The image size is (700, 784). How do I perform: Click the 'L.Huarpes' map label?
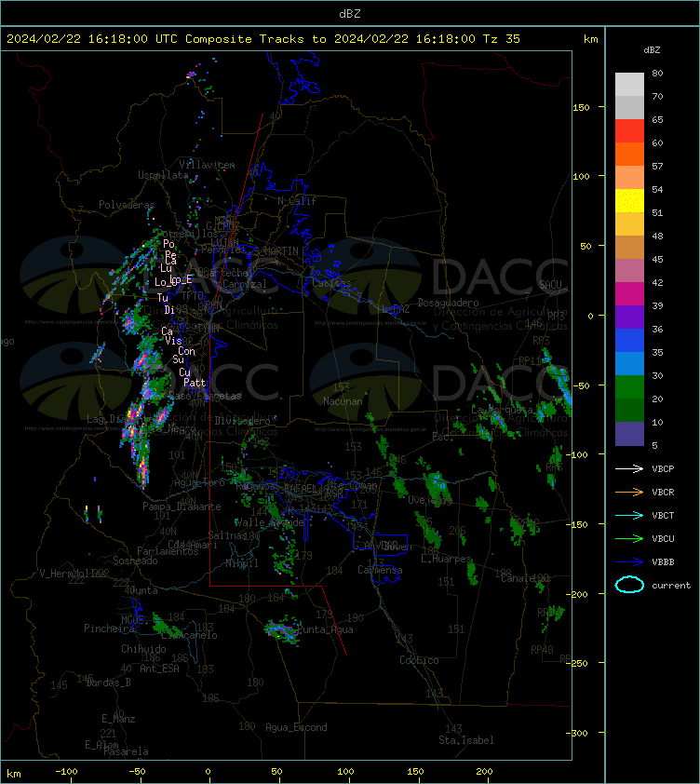[x=446, y=559]
